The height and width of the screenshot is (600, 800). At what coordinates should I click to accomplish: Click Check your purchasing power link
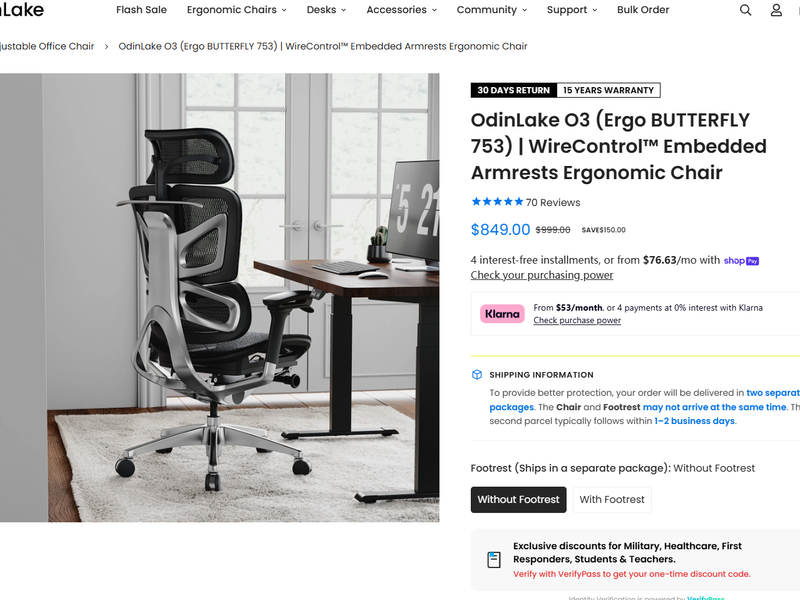[x=542, y=275]
